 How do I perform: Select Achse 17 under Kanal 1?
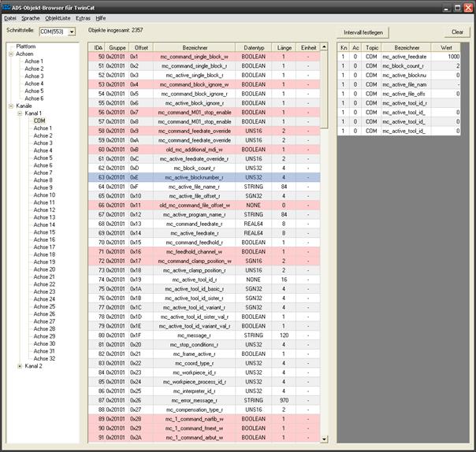(44, 247)
